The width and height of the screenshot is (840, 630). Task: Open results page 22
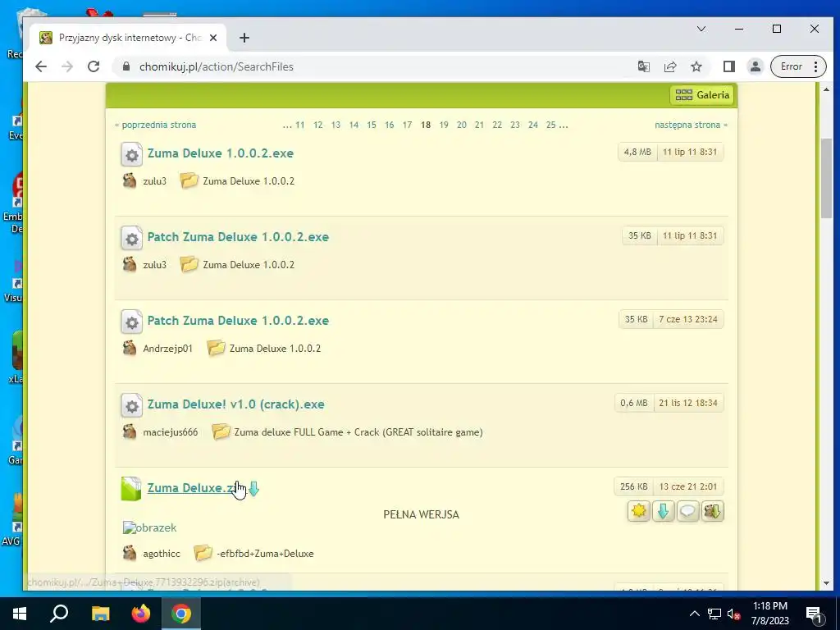point(497,125)
